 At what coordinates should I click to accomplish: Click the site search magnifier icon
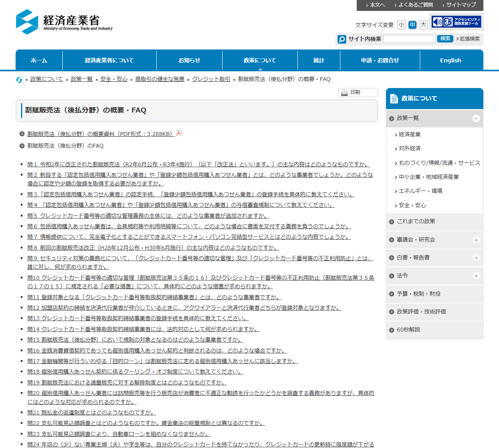pos(342,39)
